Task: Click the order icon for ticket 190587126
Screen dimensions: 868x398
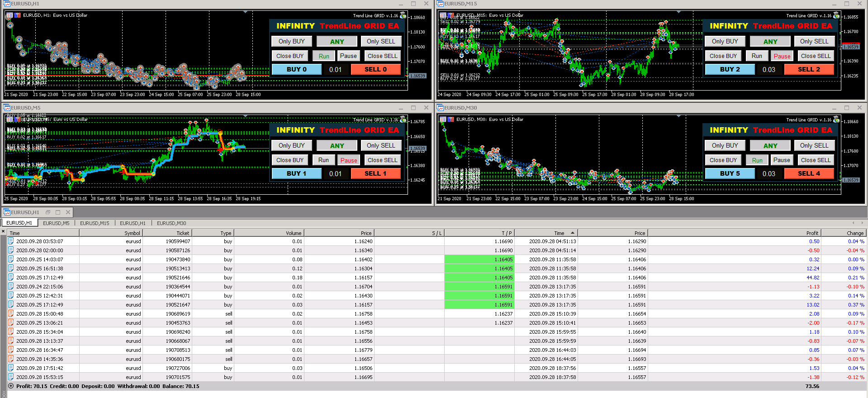Action: coord(11,250)
